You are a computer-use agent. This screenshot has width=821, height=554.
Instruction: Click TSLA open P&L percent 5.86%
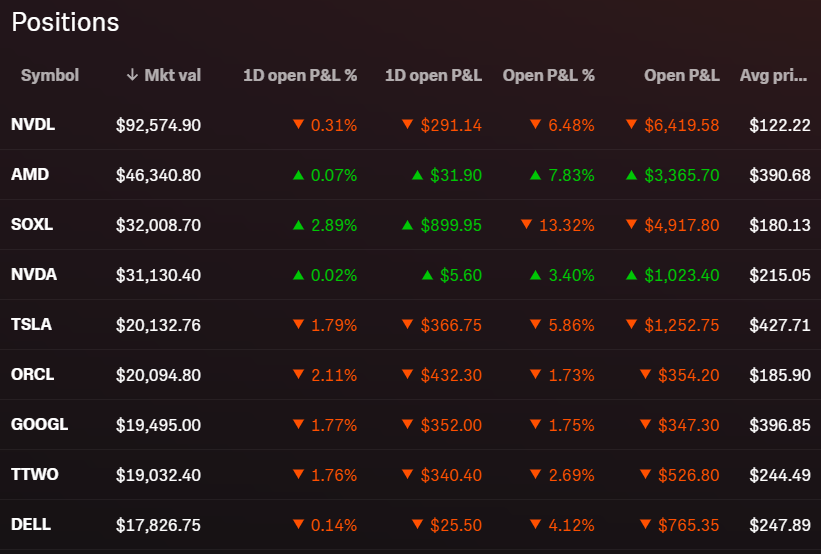tap(571, 325)
